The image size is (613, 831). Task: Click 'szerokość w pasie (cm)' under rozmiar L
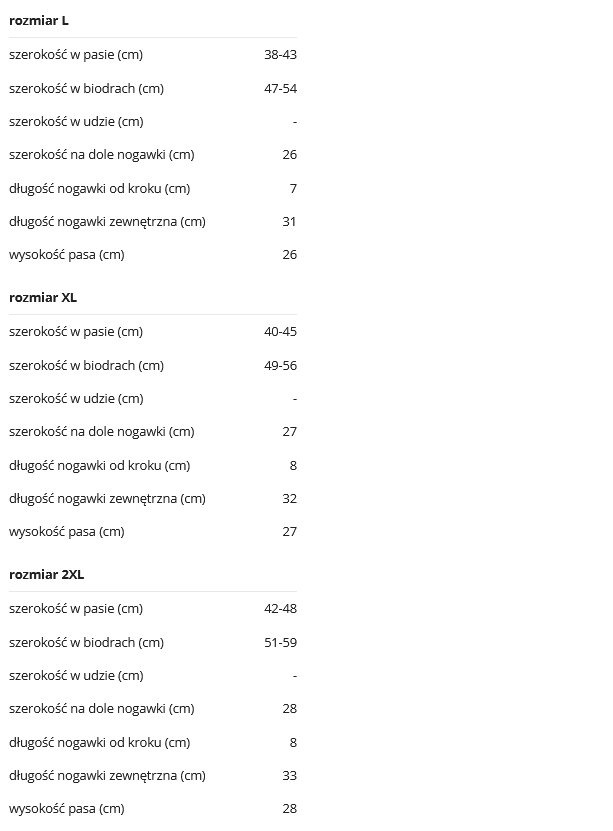point(76,55)
